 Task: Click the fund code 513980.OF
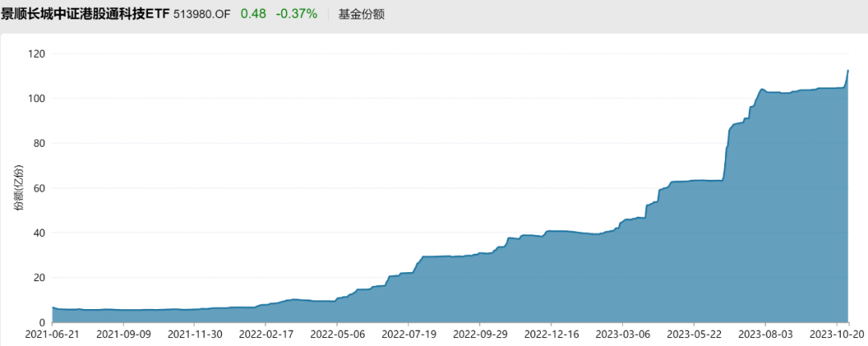(202, 14)
